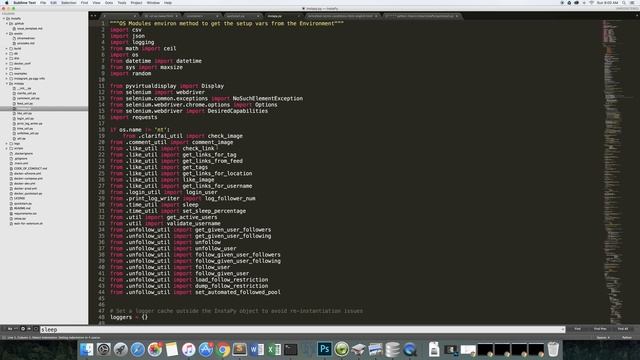Open quickstart.py in sidebar
640x360 pixels.
tap(22, 203)
